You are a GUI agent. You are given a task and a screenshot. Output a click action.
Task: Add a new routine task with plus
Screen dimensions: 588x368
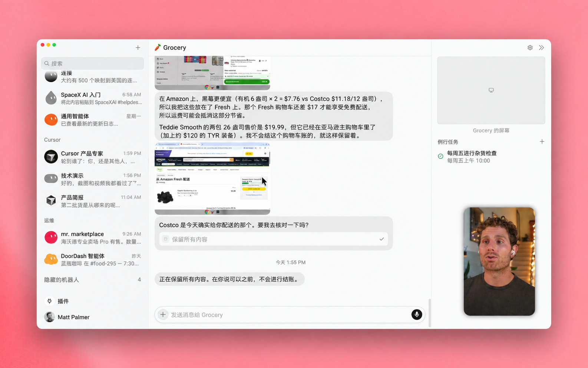[542, 142]
